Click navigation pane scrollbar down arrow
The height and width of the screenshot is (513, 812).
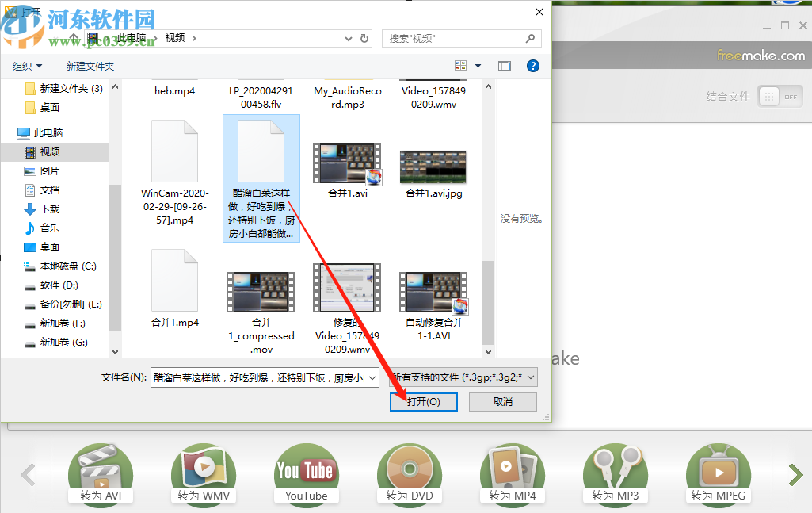tap(115, 351)
